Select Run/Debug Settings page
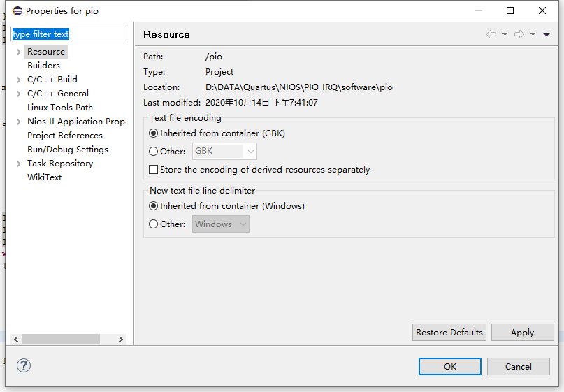The height and width of the screenshot is (392, 564). pos(67,150)
